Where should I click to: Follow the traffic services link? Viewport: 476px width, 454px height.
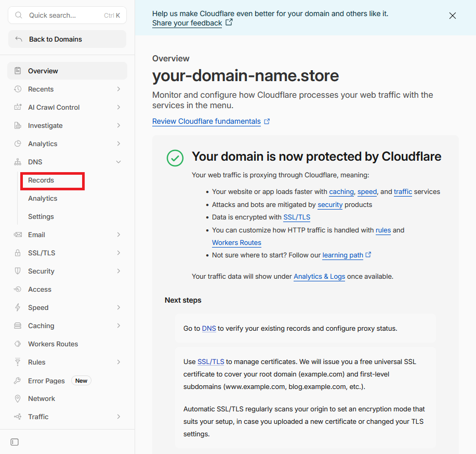click(403, 192)
